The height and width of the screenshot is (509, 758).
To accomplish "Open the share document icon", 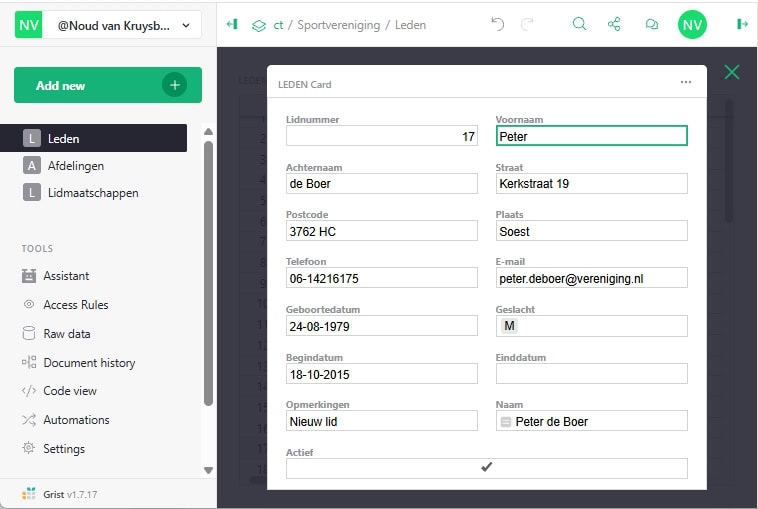I will (x=614, y=24).
